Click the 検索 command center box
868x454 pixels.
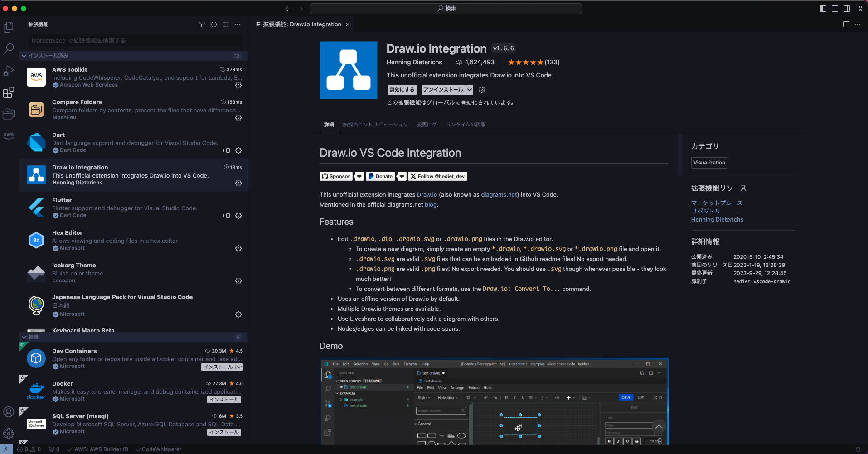[446, 9]
